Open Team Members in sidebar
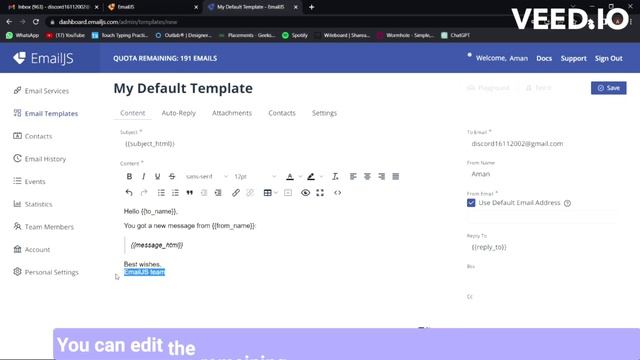The image size is (640, 360). point(44,227)
